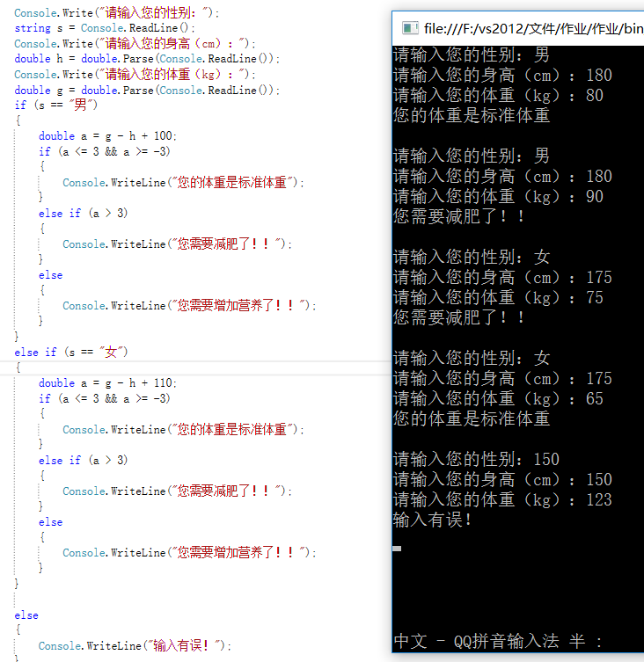
Task: Click console line 请输入您的性别： 150
Action: (476, 459)
